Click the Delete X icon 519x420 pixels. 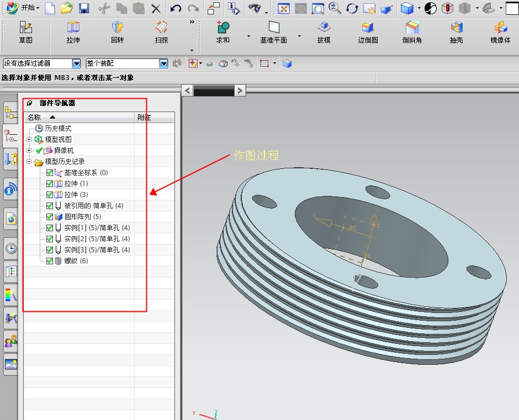pyautogui.click(x=156, y=9)
